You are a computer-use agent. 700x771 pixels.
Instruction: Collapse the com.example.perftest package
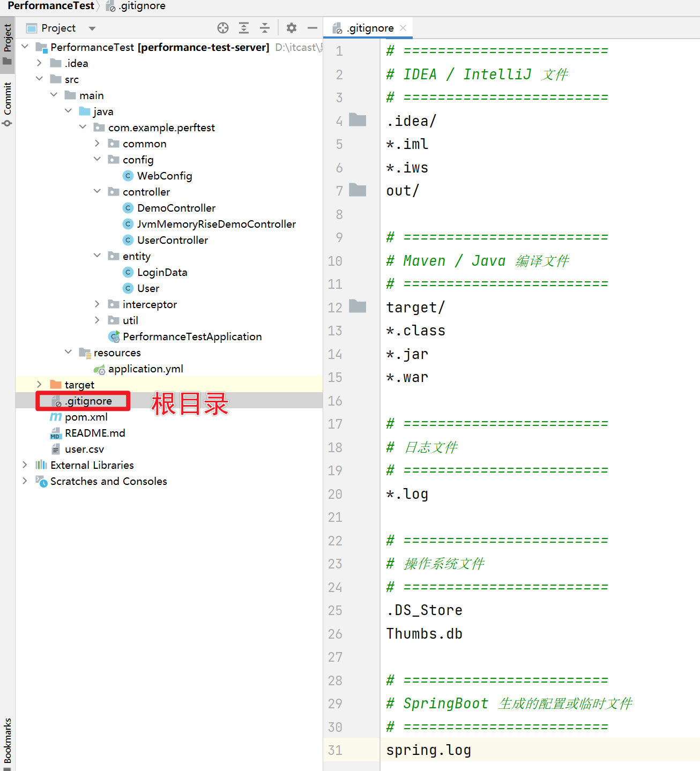pyautogui.click(x=83, y=127)
